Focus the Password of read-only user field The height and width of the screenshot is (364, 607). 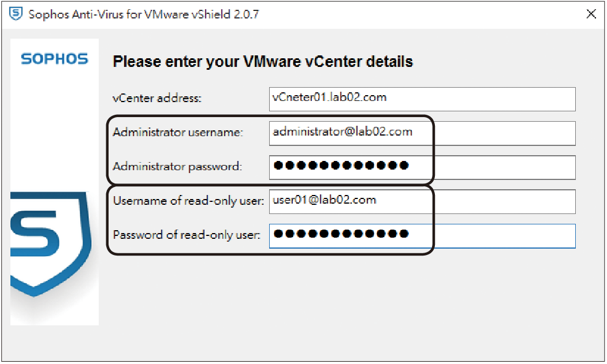pyautogui.click(x=422, y=236)
